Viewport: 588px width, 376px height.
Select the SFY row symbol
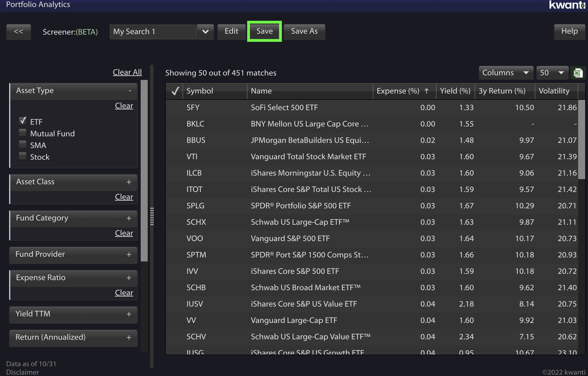coord(193,107)
